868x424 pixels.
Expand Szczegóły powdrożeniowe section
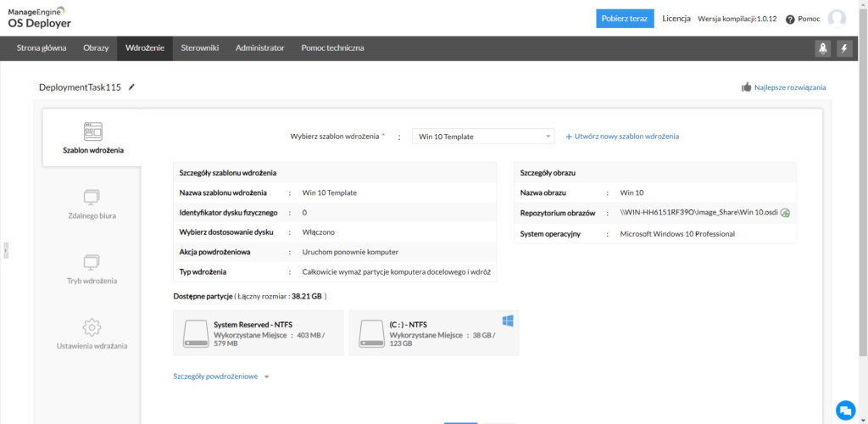[220, 377]
